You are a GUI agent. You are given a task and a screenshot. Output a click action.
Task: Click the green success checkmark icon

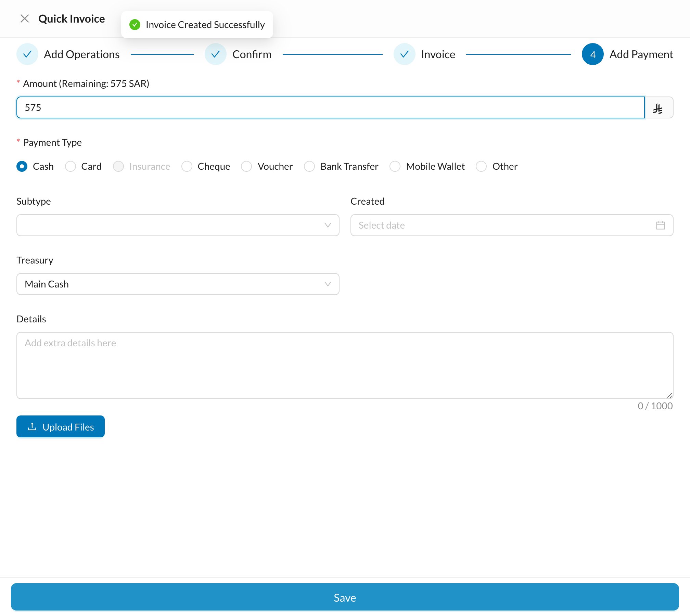pos(135,25)
